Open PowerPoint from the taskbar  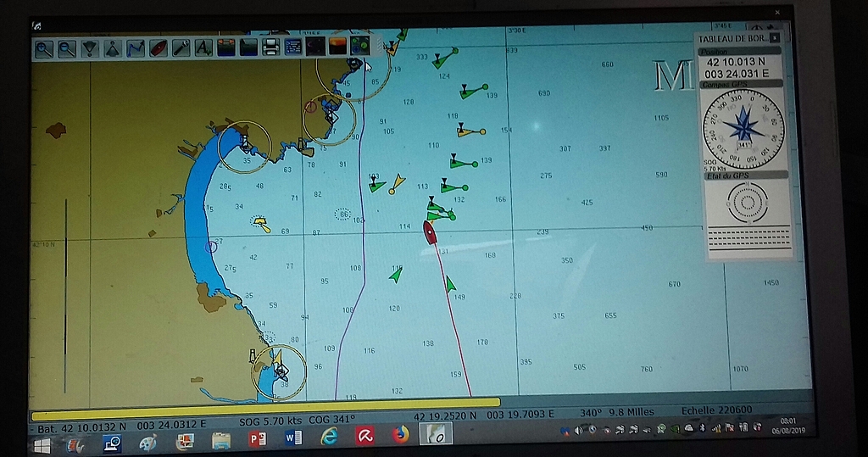coord(258,439)
